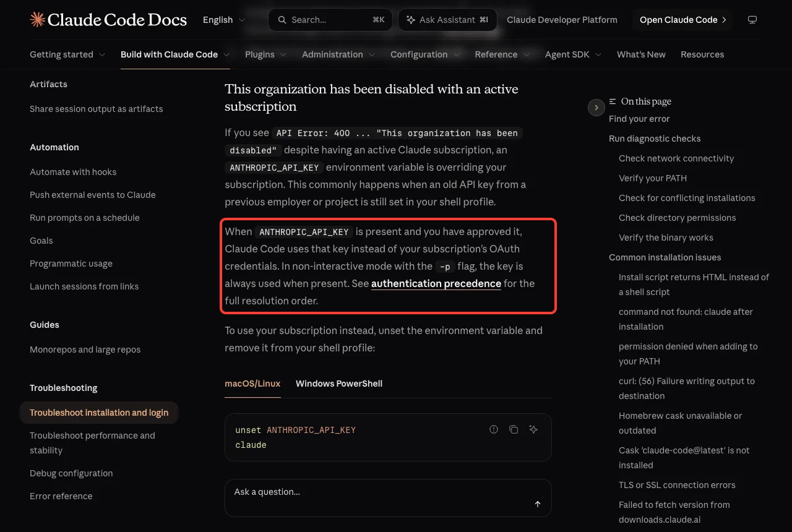This screenshot has width=792, height=532.
Task: Open Share session output as artifacts
Action: (x=97, y=109)
